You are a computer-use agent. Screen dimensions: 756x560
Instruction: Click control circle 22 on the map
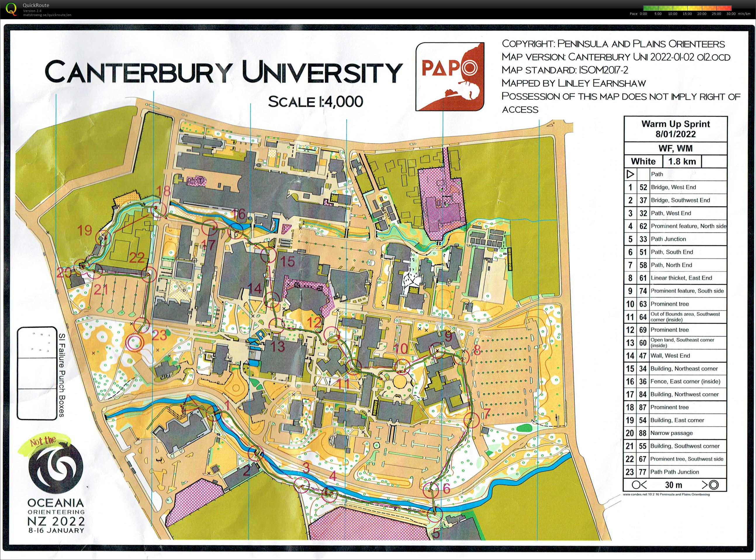[149, 274]
